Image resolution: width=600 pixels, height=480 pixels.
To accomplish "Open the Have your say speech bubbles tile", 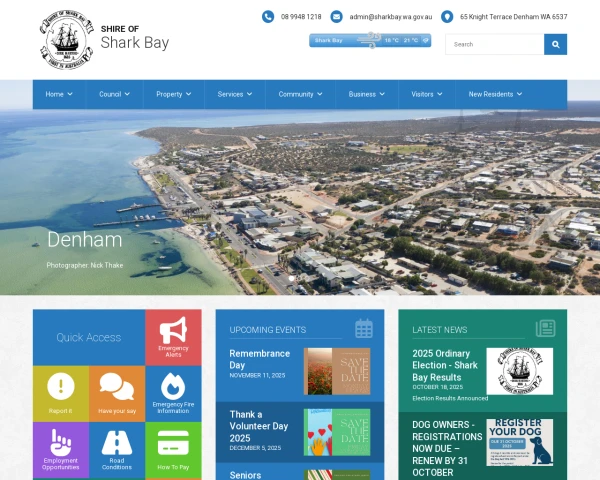I will tap(117, 393).
